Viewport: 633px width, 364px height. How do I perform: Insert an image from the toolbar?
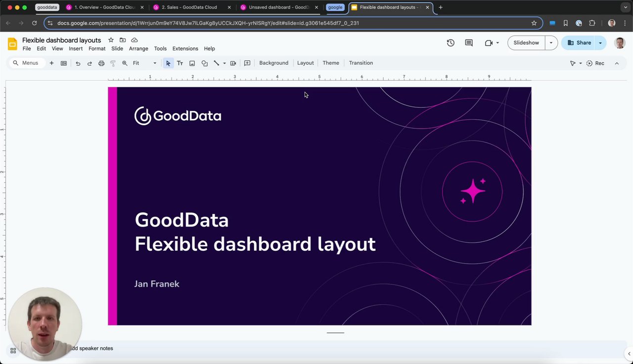pyautogui.click(x=192, y=63)
